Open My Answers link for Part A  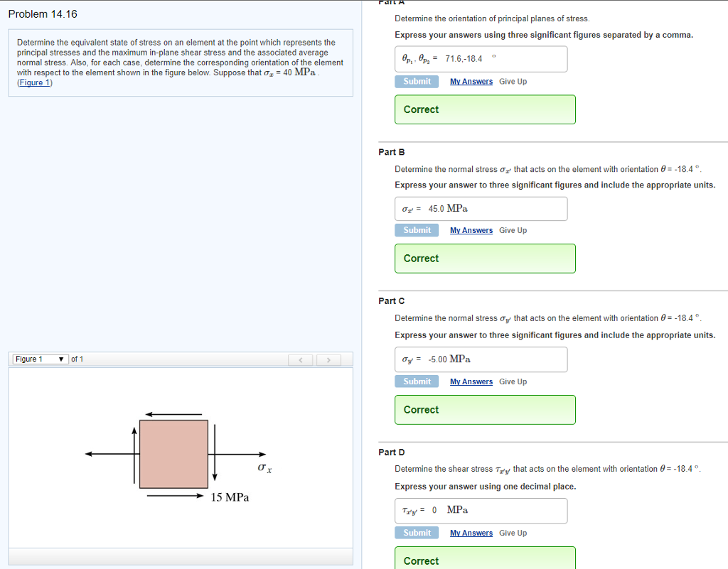[471, 82]
